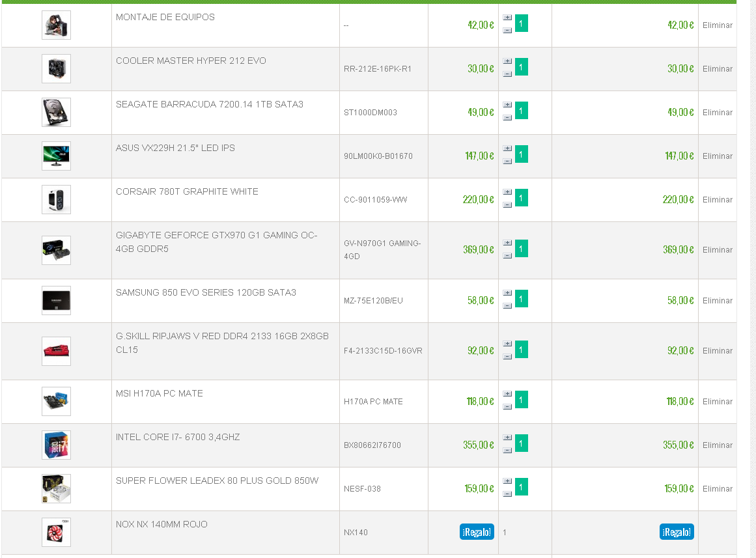
Task: Decrease quantity of Intel Core i7-6700
Action: coord(507,451)
